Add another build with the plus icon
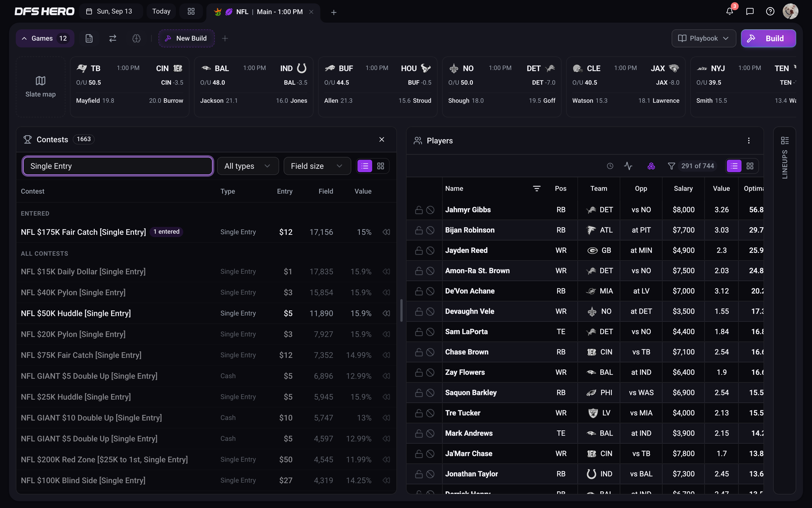The width and height of the screenshot is (812, 508). 225,38
